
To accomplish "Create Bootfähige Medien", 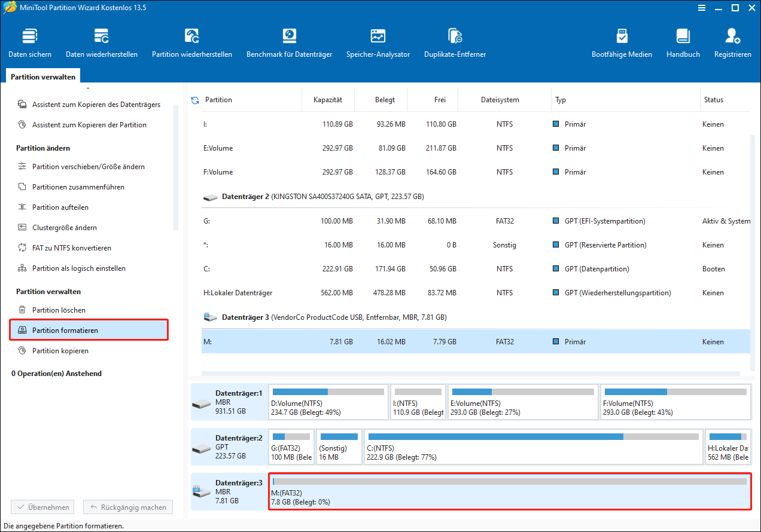I will coord(622,42).
